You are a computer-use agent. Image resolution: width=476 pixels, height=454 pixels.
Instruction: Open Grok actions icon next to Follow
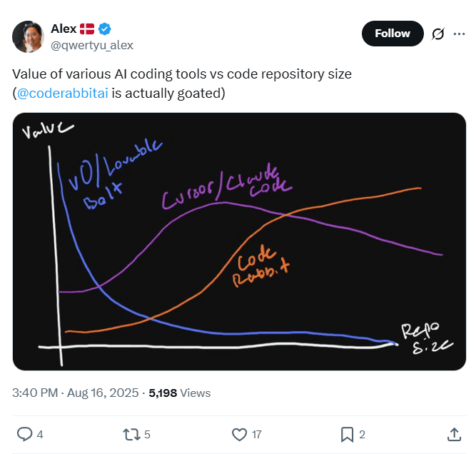[x=439, y=34]
